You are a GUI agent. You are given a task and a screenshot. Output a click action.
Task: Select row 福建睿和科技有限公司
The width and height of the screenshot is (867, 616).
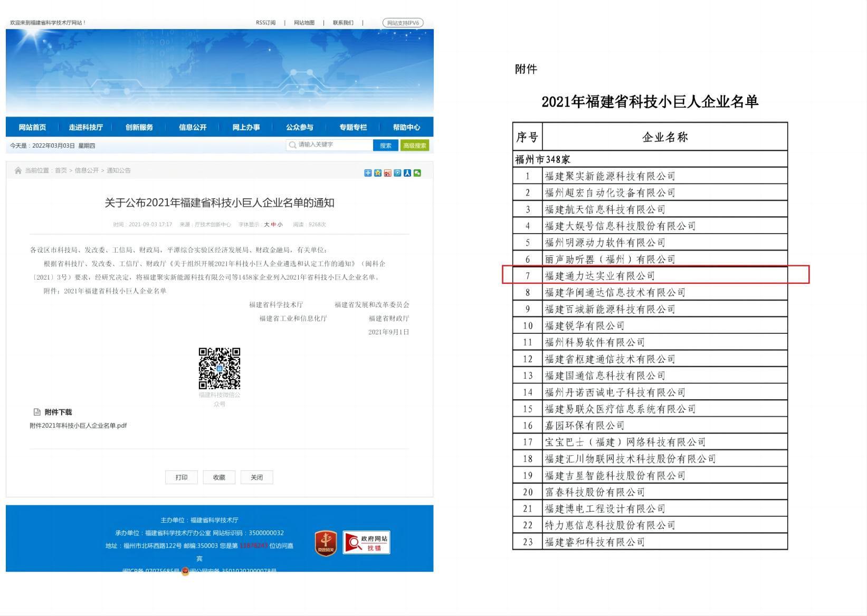point(650,542)
